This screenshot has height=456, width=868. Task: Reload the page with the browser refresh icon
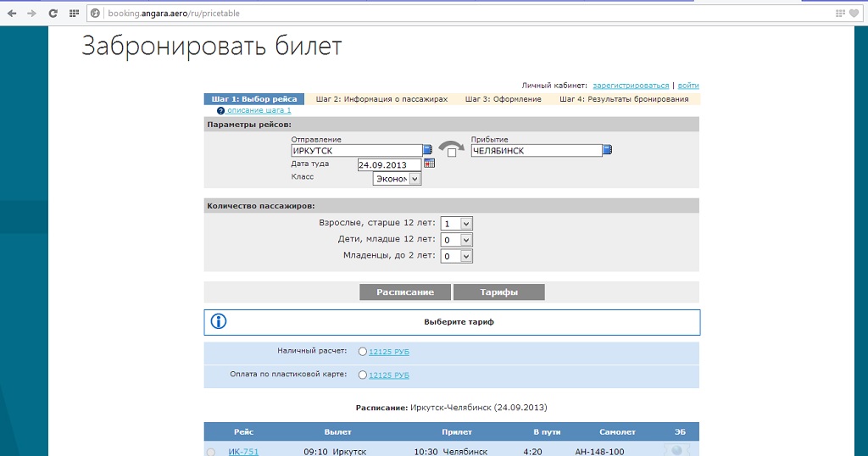click(53, 14)
